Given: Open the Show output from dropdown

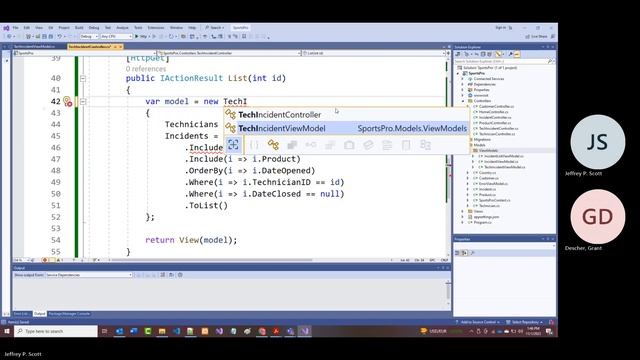Looking at the screenshot, I should click(x=89, y=275).
